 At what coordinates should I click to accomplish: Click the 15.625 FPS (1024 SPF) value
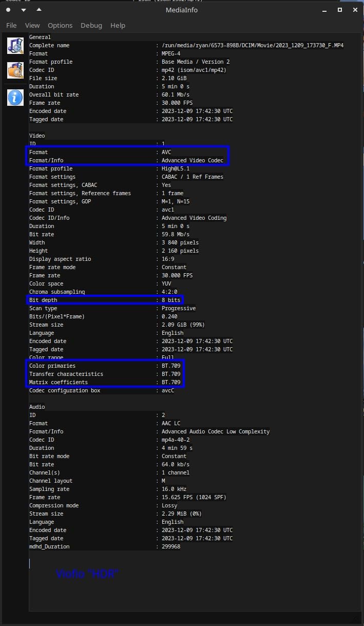(194, 497)
